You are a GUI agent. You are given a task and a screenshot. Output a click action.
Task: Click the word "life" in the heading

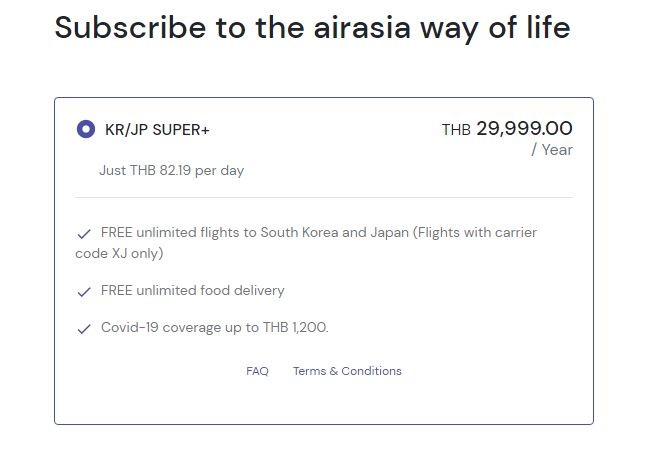click(x=546, y=27)
